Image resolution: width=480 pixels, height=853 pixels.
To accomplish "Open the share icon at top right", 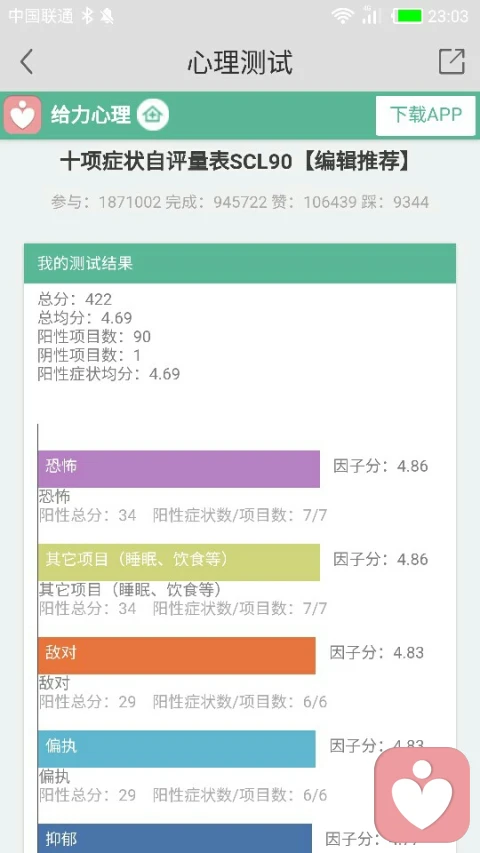I will point(452,61).
